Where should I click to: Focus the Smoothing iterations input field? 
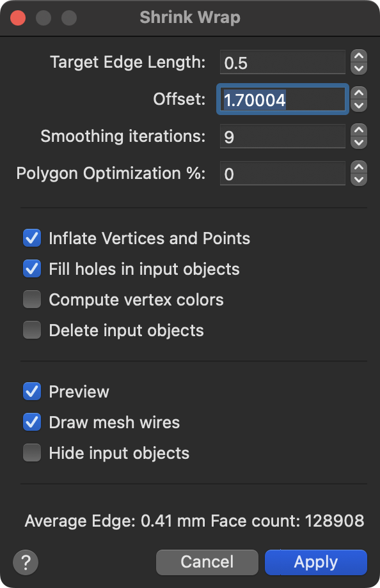pyautogui.click(x=282, y=136)
